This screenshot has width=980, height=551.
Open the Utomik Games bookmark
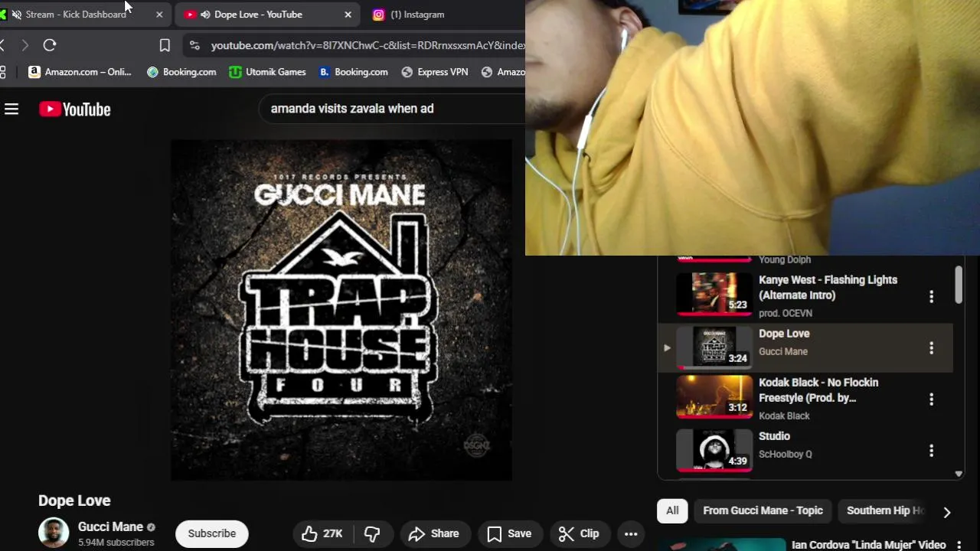click(267, 72)
